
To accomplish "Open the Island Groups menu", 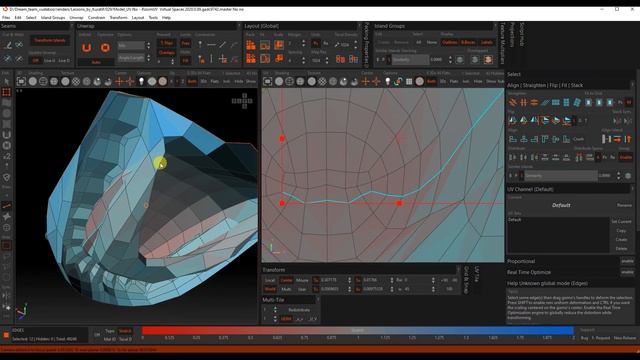I will click(53, 18).
